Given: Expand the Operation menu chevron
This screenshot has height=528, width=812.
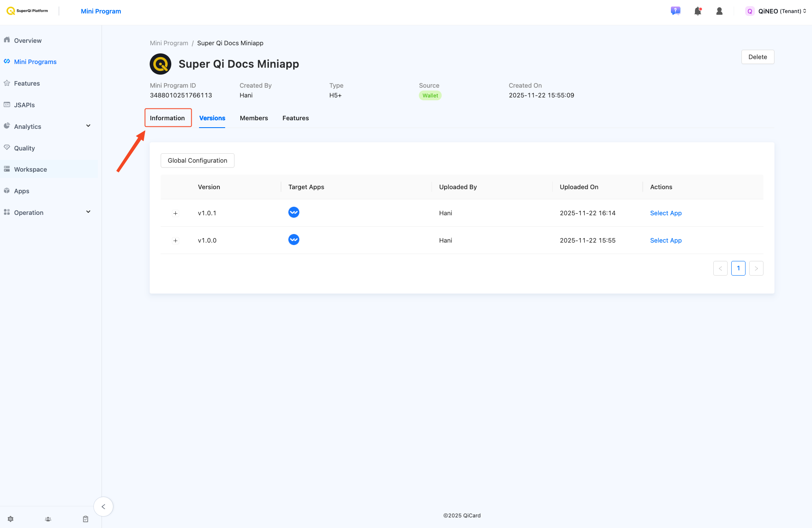Looking at the screenshot, I should (x=88, y=212).
